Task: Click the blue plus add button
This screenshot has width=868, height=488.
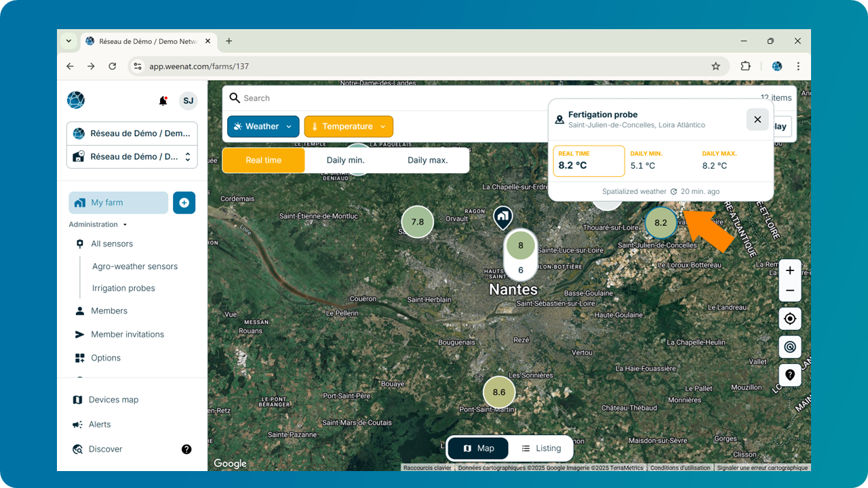Action: [184, 203]
